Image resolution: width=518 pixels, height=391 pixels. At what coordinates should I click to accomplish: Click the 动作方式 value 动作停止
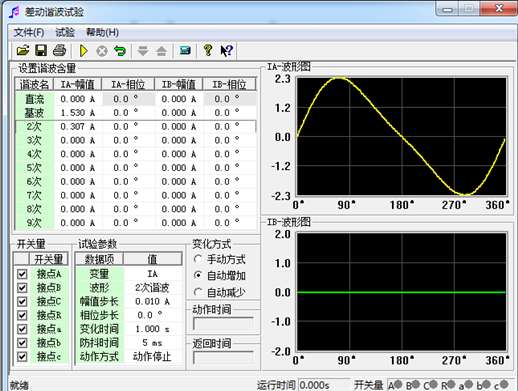(153, 356)
